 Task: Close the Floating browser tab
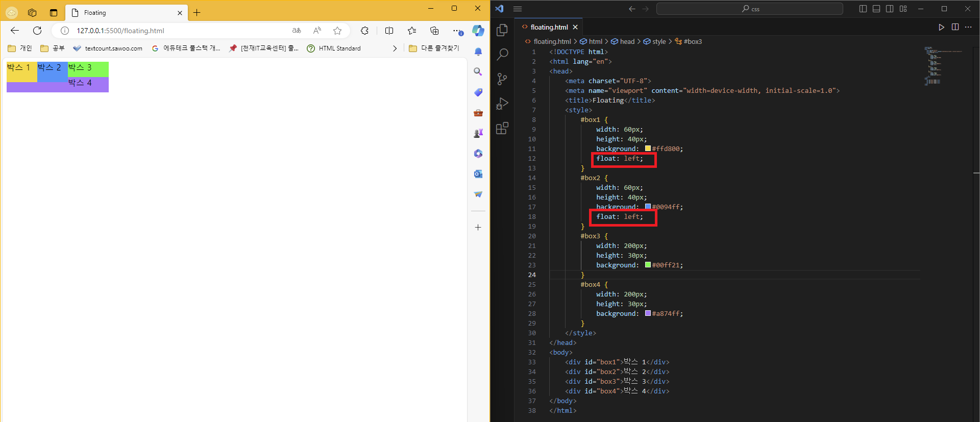(180, 13)
